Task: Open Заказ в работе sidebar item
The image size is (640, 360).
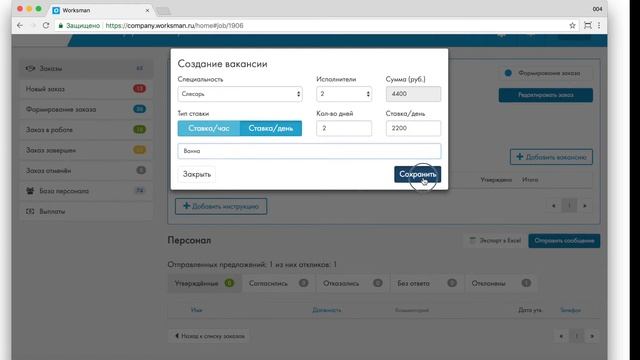Action: pyautogui.click(x=86, y=130)
